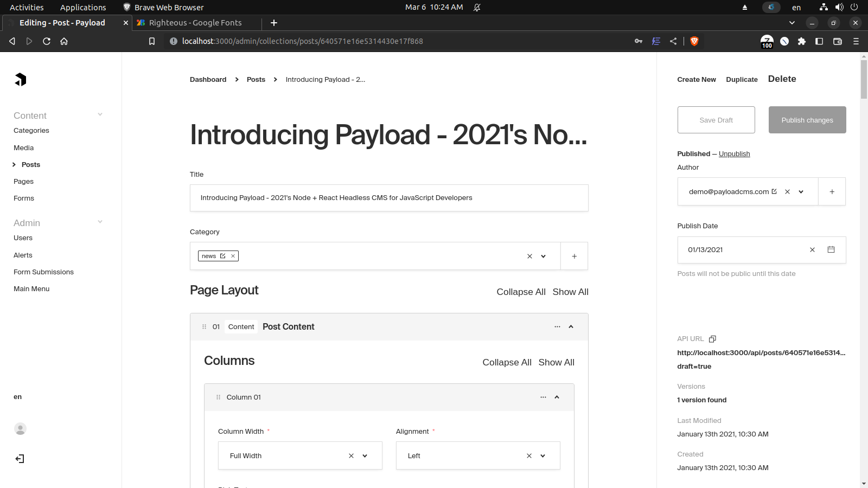Open Main Menu global in sidebar
The height and width of the screenshot is (488, 868).
31,288
